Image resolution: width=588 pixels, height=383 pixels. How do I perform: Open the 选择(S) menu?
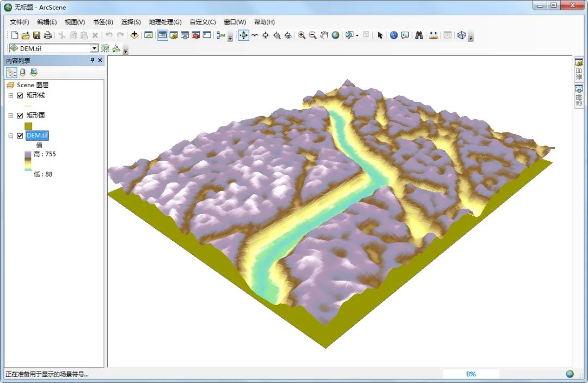tap(131, 22)
